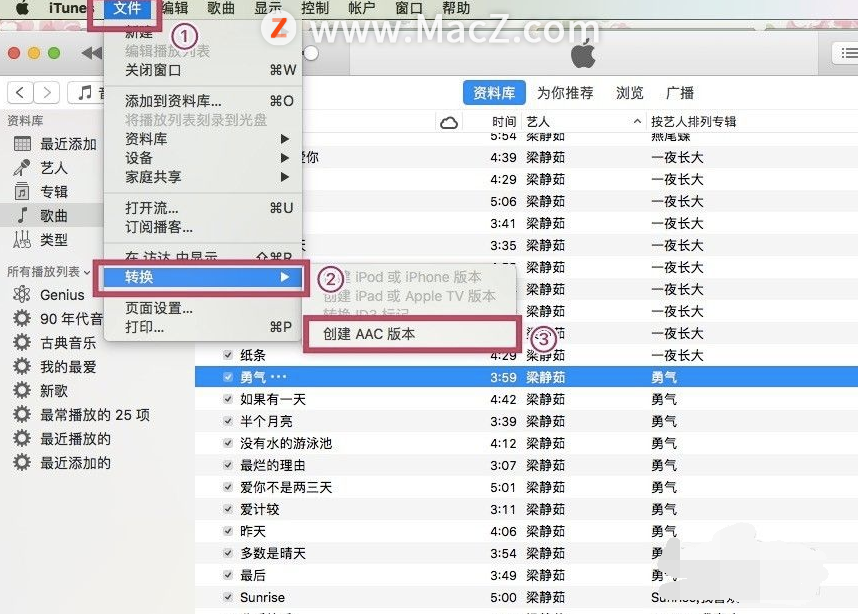Open the 转换 submenu item
858x614 pixels.
tap(202, 277)
